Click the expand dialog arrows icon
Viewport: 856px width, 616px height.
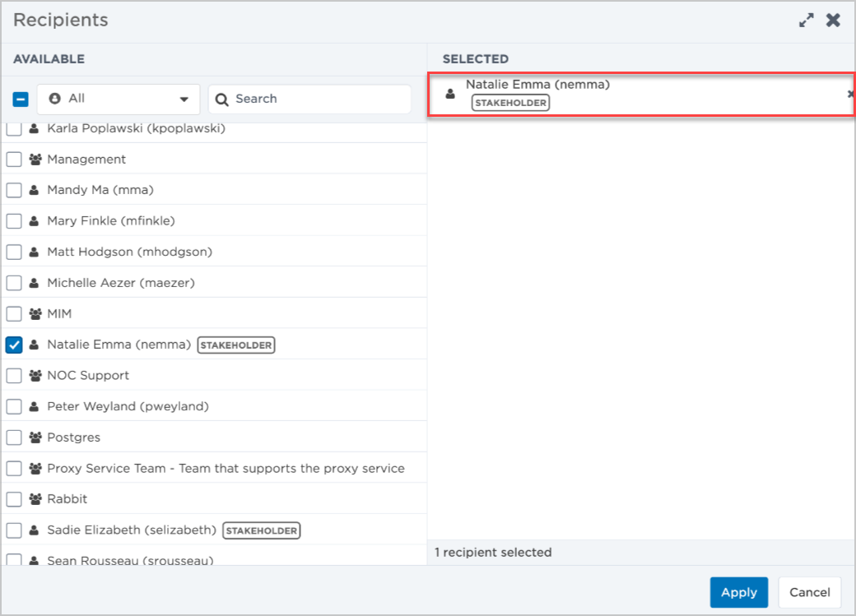click(x=807, y=21)
